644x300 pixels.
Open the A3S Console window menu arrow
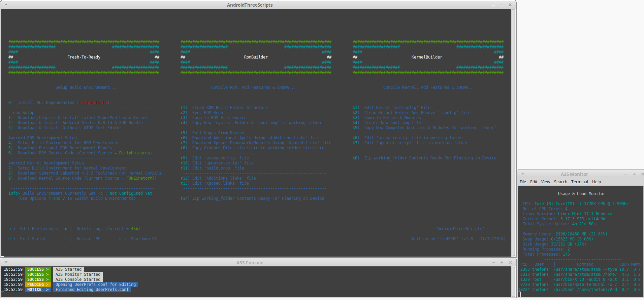(x=6, y=262)
